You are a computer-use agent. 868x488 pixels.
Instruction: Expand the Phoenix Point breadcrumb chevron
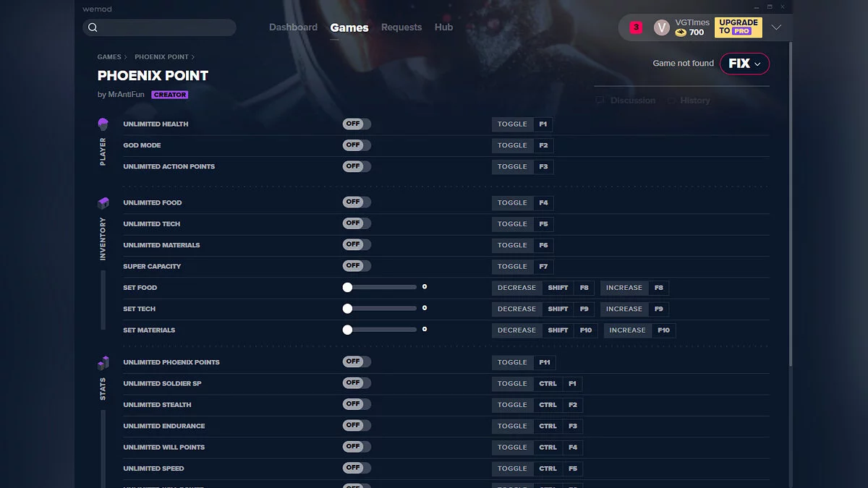(x=193, y=57)
